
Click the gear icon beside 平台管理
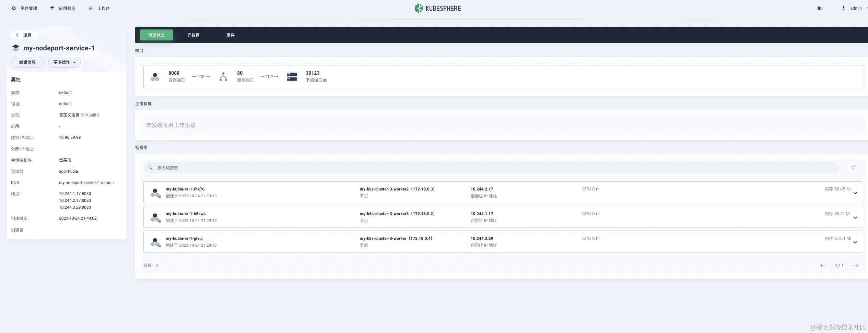point(14,8)
